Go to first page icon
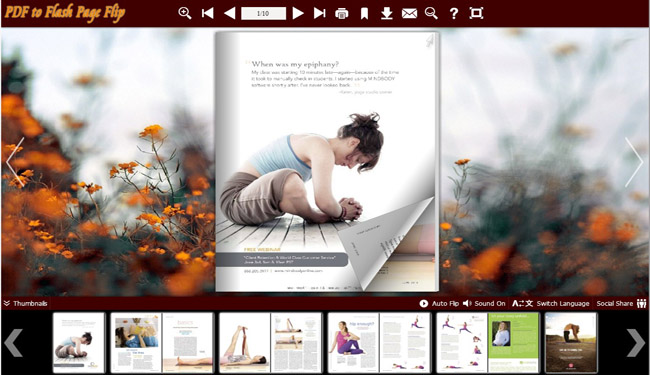 (x=207, y=13)
